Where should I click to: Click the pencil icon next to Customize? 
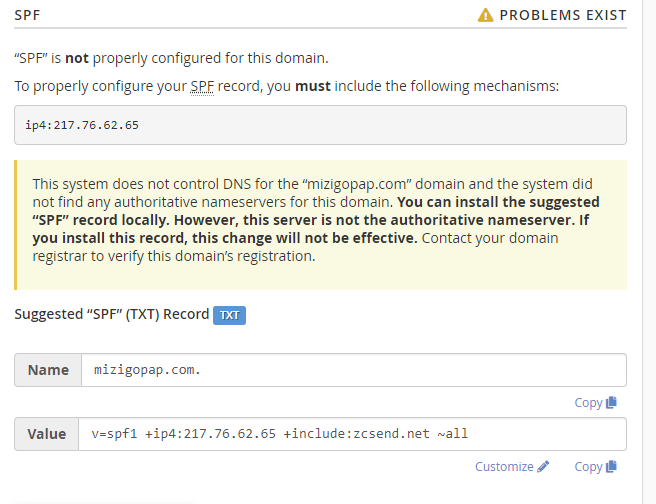pos(543,467)
